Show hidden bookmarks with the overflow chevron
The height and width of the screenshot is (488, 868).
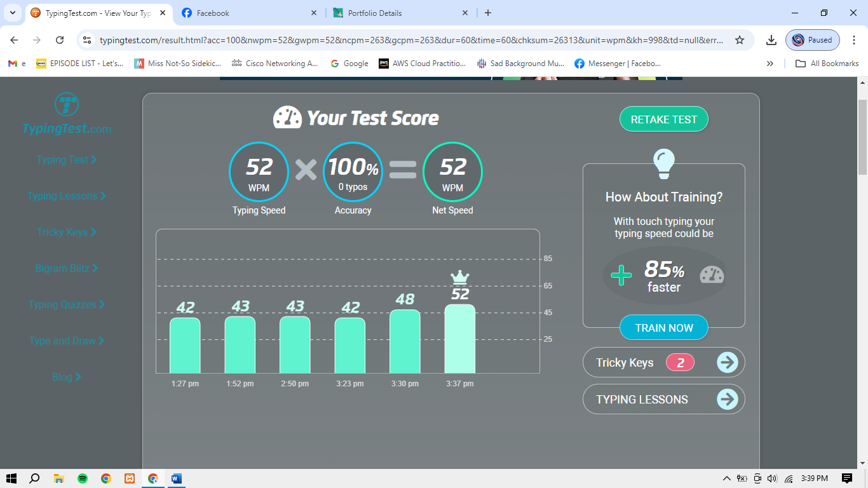tap(770, 64)
